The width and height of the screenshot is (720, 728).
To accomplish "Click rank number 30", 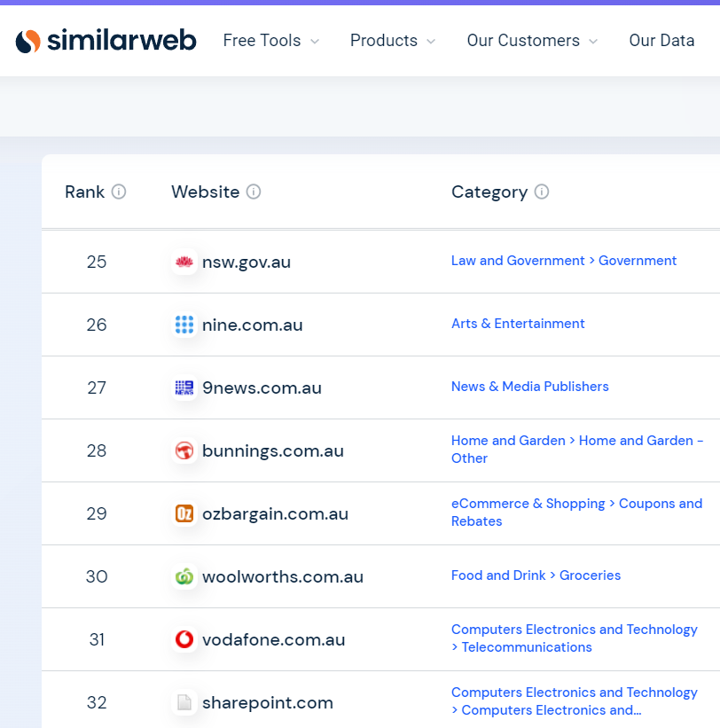I will point(97,577).
